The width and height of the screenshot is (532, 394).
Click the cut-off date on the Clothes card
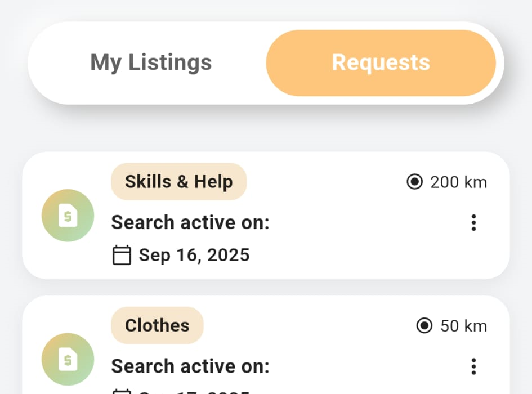click(x=194, y=392)
